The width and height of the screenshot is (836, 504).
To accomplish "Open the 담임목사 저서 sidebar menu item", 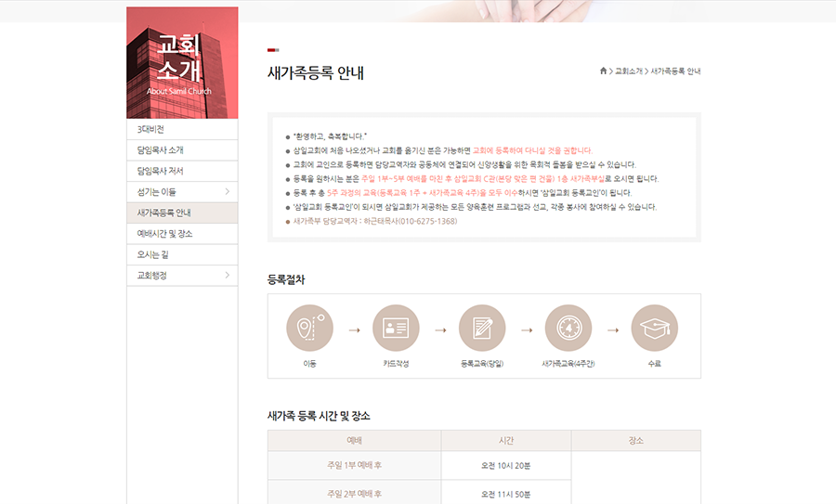I will (182, 171).
